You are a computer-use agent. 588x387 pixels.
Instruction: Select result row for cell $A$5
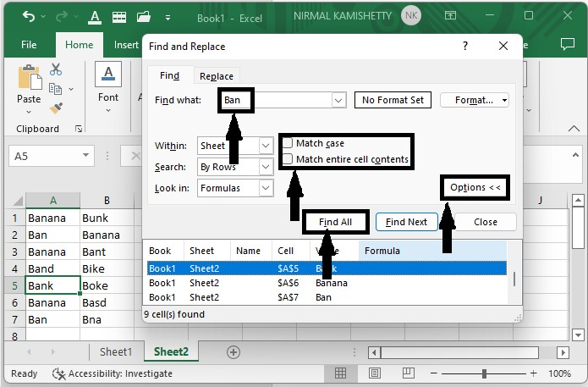(327, 268)
